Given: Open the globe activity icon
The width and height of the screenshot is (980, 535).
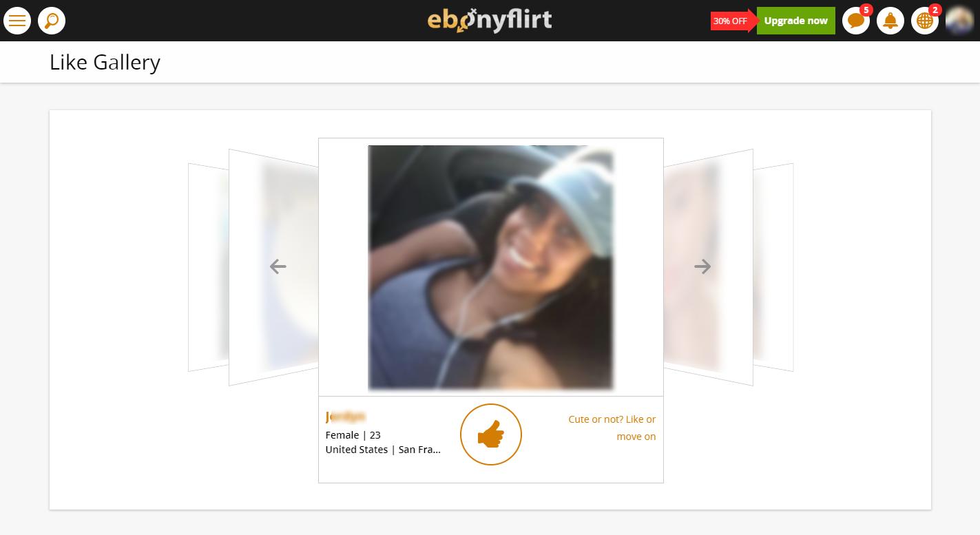Looking at the screenshot, I should click(x=925, y=21).
